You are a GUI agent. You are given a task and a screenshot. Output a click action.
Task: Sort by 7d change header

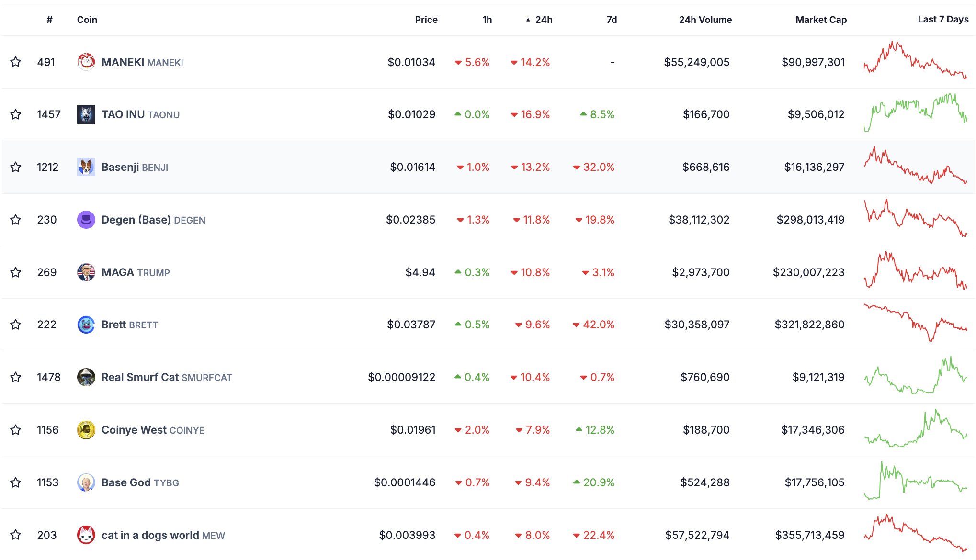coord(612,20)
